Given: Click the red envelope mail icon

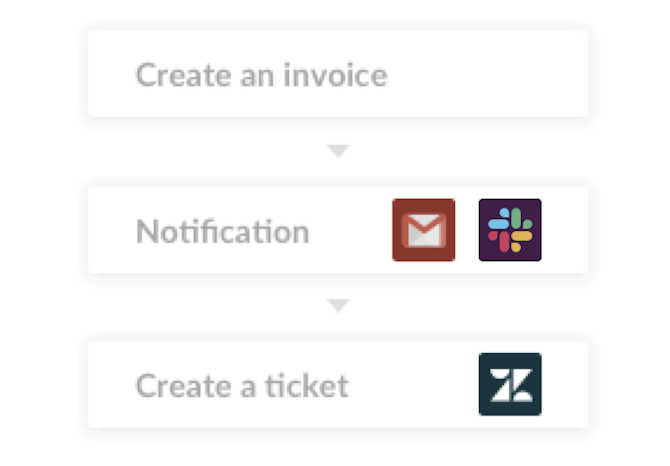Looking at the screenshot, I should tap(423, 230).
